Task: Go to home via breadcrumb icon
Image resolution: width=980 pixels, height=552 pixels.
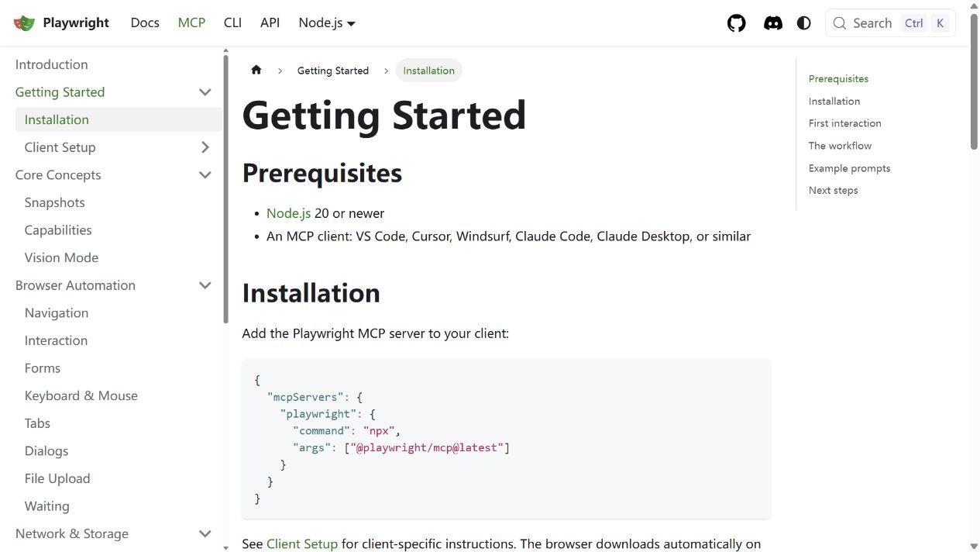Action: [256, 70]
